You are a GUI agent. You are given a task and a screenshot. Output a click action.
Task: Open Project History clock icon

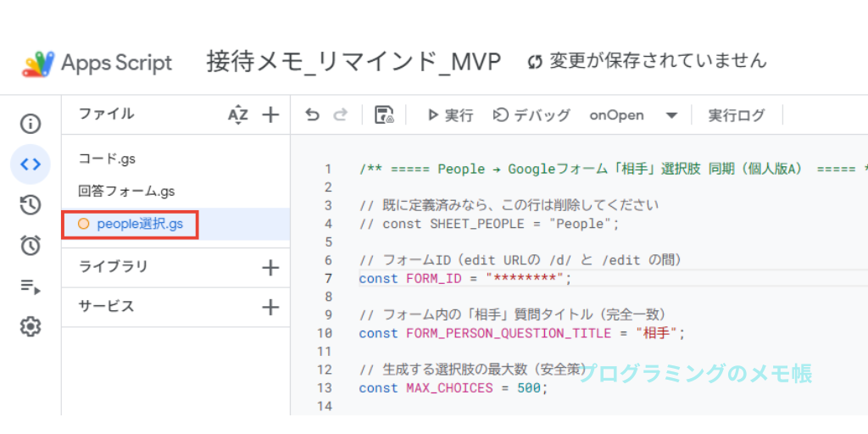pyautogui.click(x=31, y=204)
